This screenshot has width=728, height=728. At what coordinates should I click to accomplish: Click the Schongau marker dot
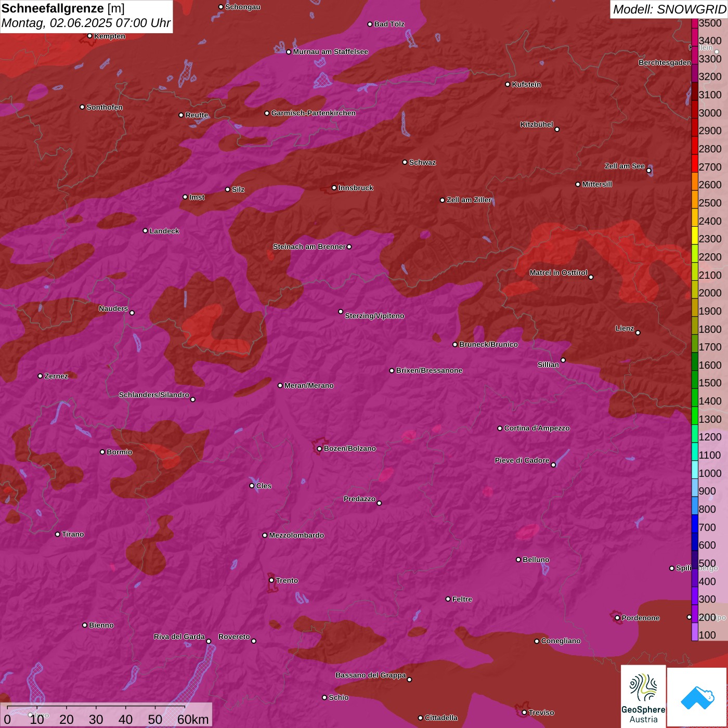221,7
